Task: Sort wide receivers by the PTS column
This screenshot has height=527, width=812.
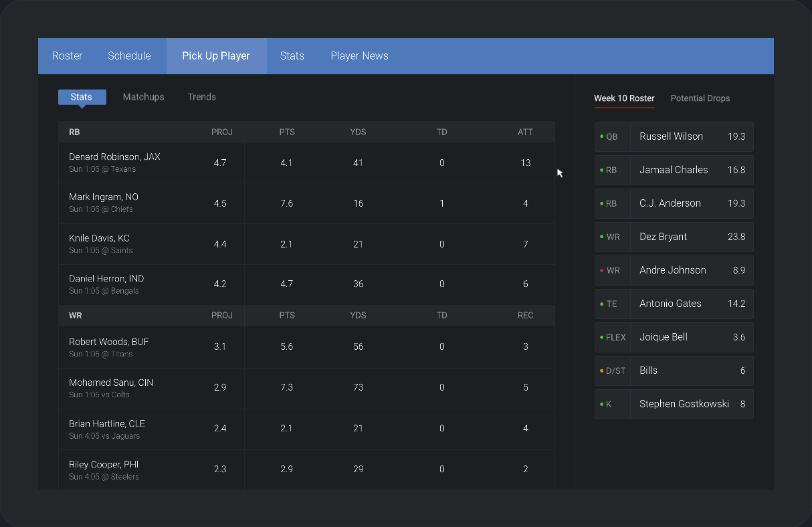Action: (287, 315)
